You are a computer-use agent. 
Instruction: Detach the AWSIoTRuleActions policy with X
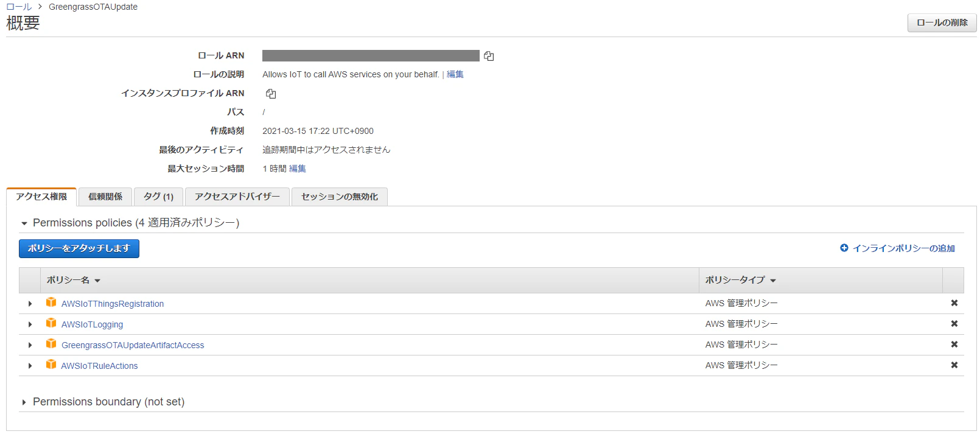[954, 365]
